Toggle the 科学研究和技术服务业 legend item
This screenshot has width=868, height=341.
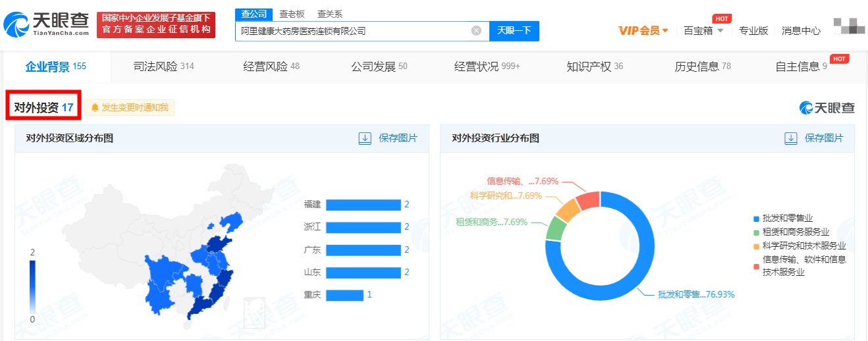click(799, 246)
